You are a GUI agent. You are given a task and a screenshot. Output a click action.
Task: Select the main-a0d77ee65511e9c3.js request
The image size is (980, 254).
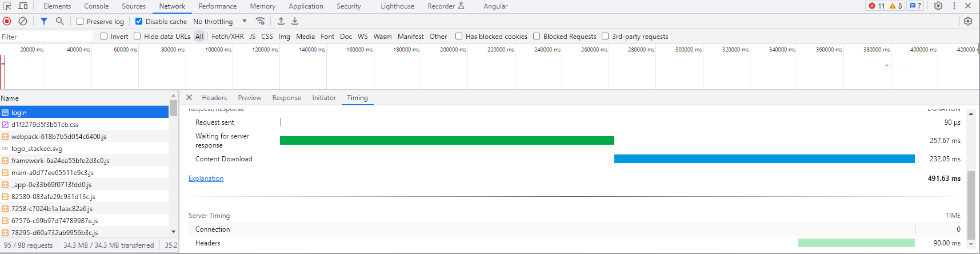coord(85,173)
